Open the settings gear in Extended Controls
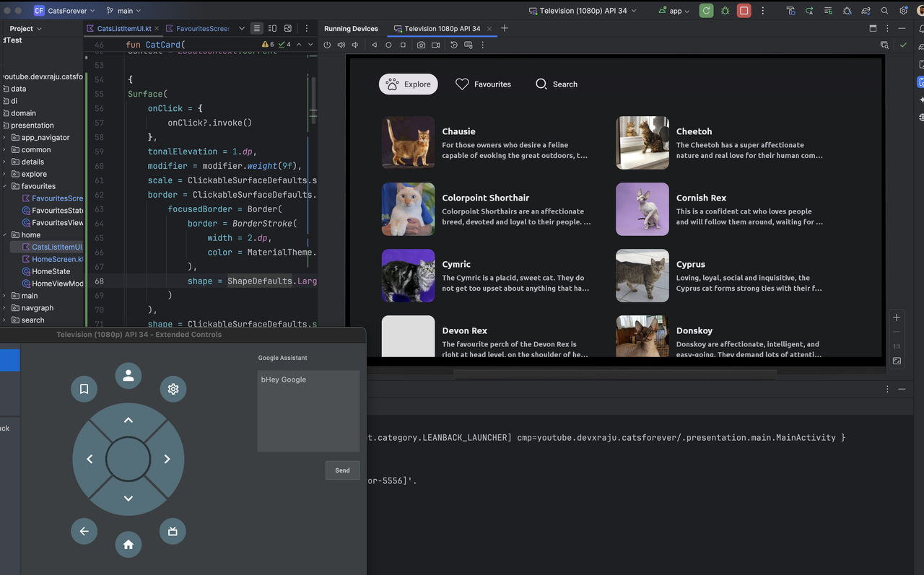This screenshot has width=924, height=575. [x=173, y=388]
